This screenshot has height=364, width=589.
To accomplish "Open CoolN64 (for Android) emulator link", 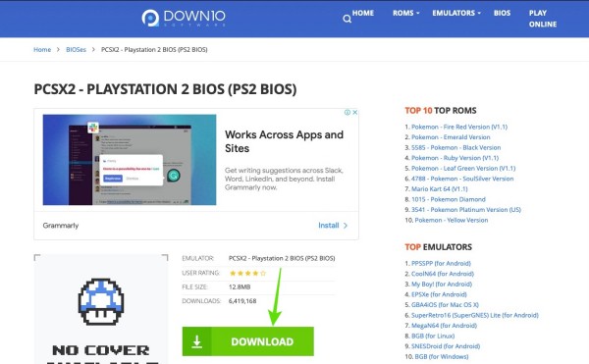I will click(443, 274).
